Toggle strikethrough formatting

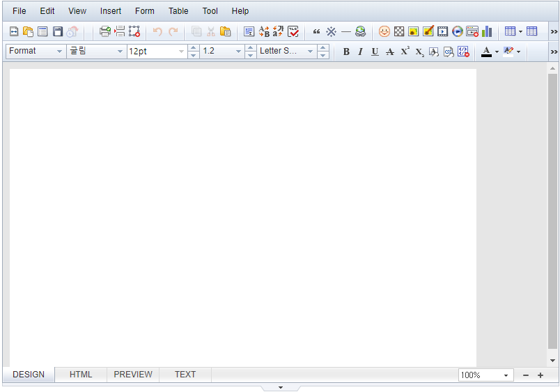point(390,52)
